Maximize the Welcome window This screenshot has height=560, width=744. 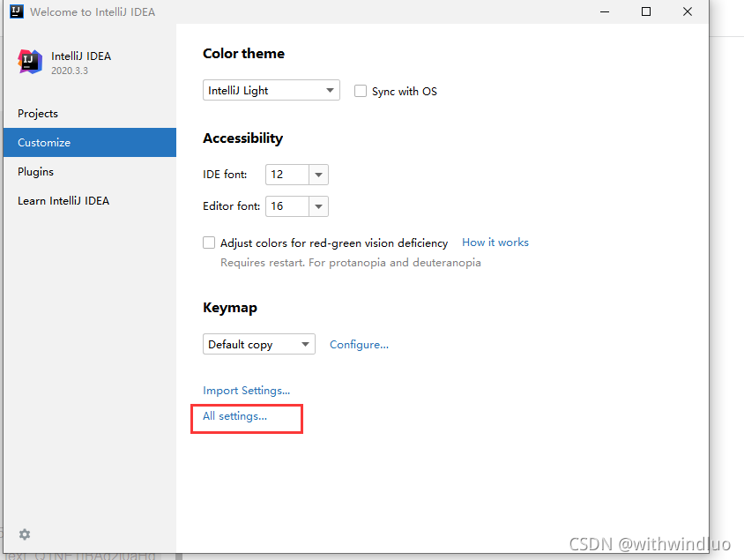point(646,11)
